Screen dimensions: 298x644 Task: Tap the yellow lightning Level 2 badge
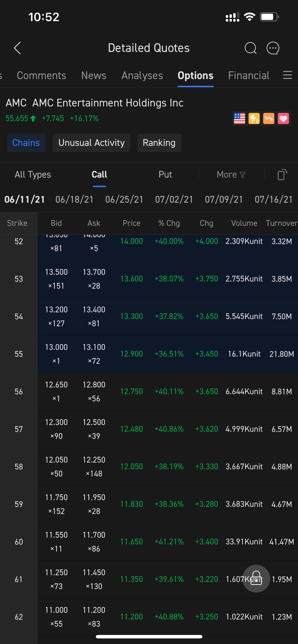(254, 118)
